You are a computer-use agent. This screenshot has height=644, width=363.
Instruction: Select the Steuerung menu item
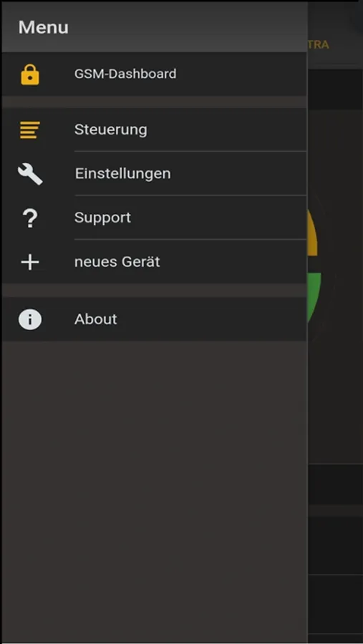point(154,130)
